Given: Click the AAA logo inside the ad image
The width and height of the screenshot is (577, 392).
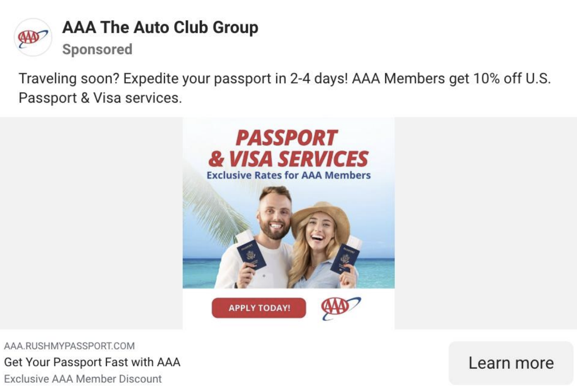Looking at the screenshot, I should click(341, 307).
